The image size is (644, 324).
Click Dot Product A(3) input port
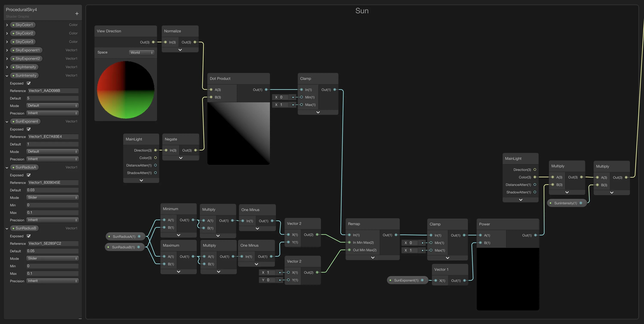(x=211, y=89)
